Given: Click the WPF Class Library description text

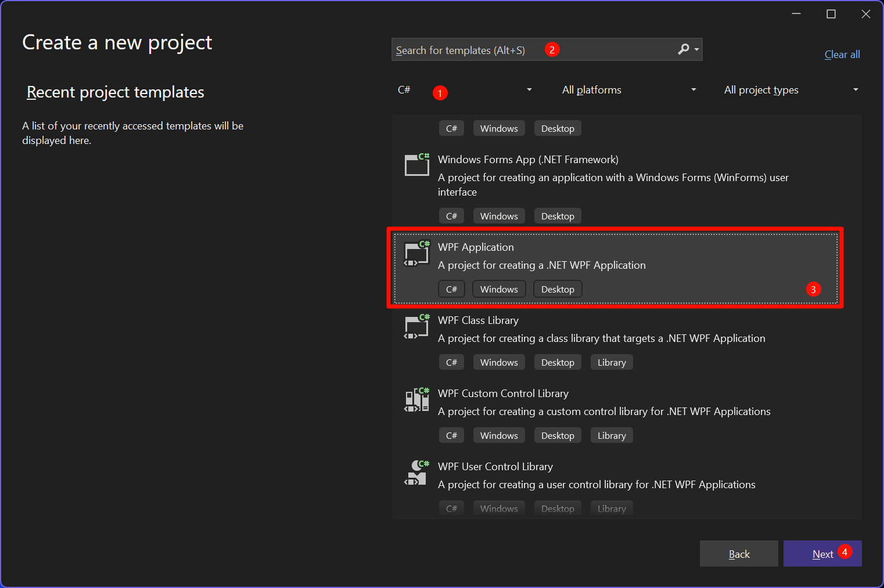Looking at the screenshot, I should [x=602, y=338].
